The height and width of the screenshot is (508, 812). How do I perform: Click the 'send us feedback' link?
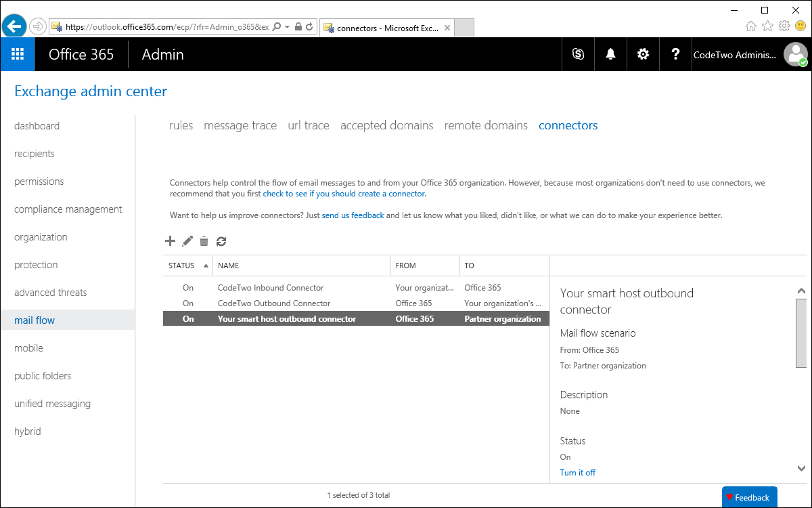click(x=353, y=215)
